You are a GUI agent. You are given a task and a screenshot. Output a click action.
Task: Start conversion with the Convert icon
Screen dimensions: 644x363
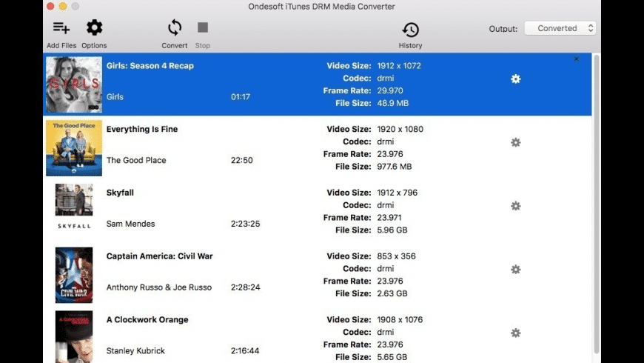click(175, 27)
